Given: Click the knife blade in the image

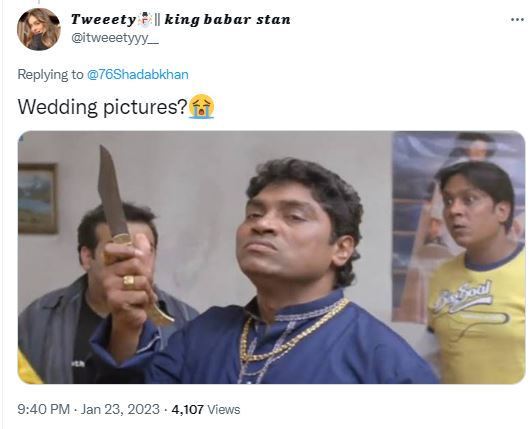Looking at the screenshot, I should [112, 191].
